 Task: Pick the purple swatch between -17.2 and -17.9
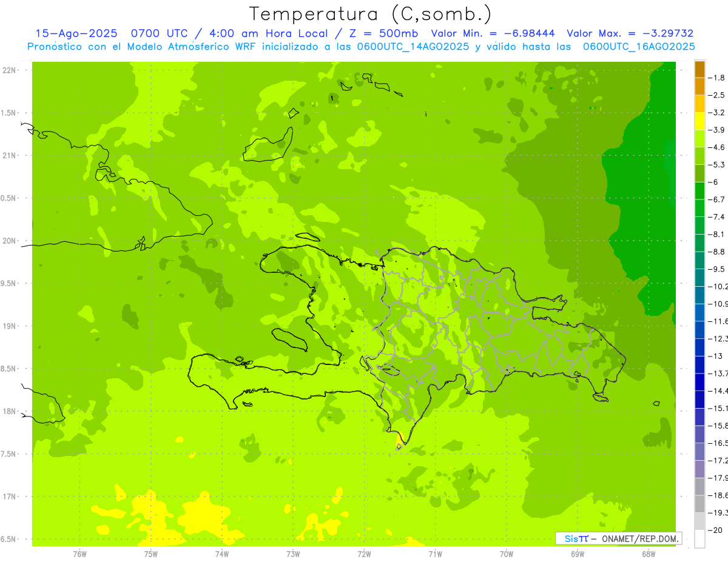[699, 469]
